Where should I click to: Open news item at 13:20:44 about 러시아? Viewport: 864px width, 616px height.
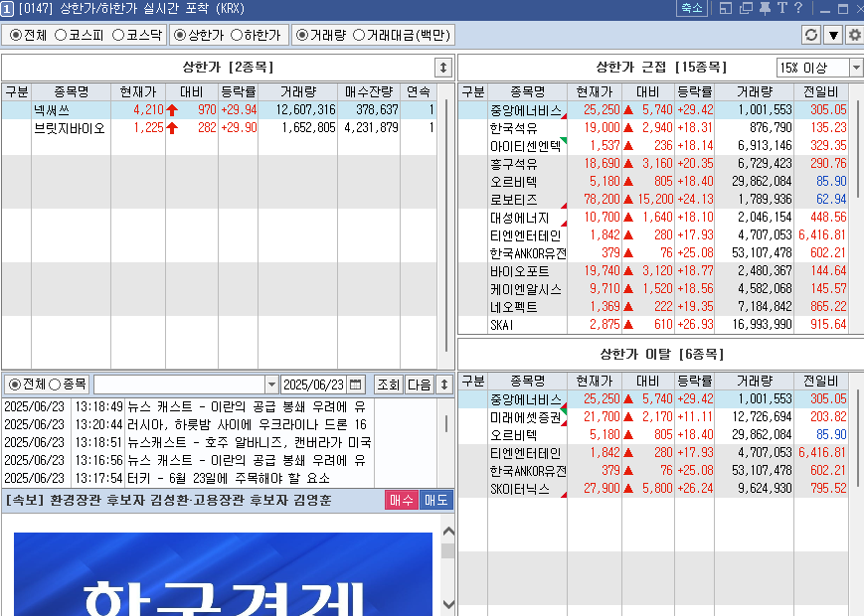(187, 424)
